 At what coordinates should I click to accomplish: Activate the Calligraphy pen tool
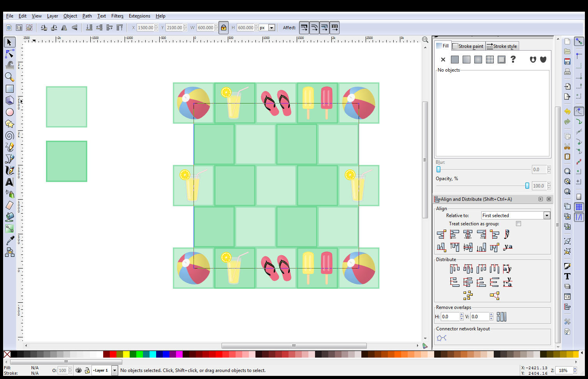point(10,170)
